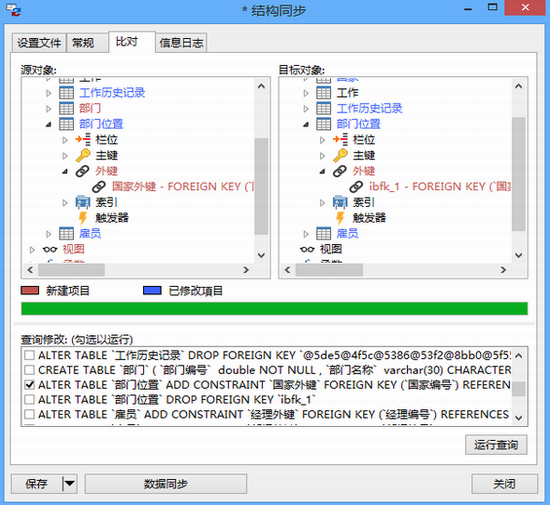Open the 设置文件 tab
This screenshot has height=505, width=550.
[39, 43]
